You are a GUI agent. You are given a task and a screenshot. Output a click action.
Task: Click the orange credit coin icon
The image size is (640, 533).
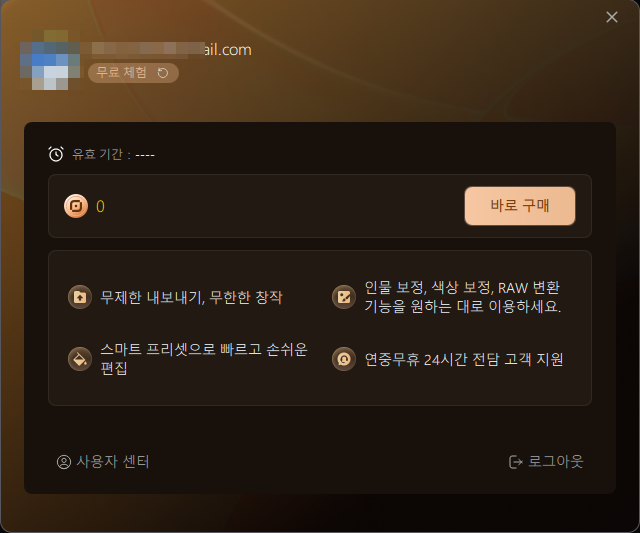coord(76,206)
